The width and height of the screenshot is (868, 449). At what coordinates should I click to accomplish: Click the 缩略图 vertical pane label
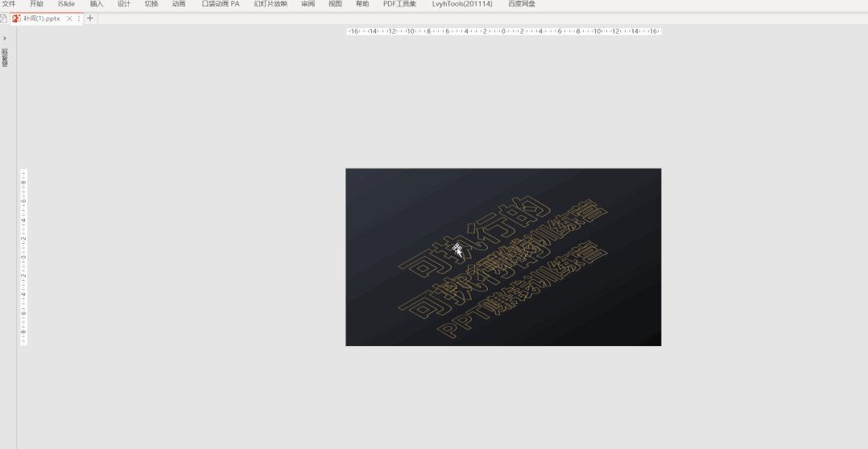5,57
